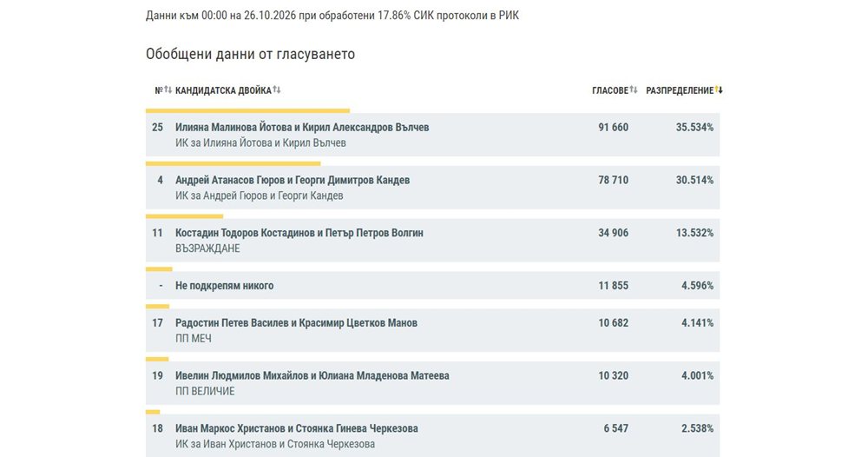Click percentage 35.534%
The image size is (868, 457).
(694, 128)
